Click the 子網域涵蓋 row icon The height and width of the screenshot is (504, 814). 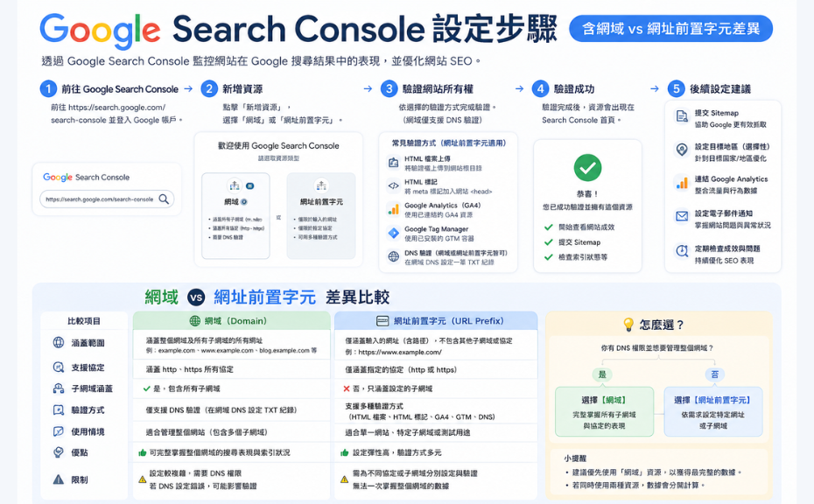tap(59, 388)
